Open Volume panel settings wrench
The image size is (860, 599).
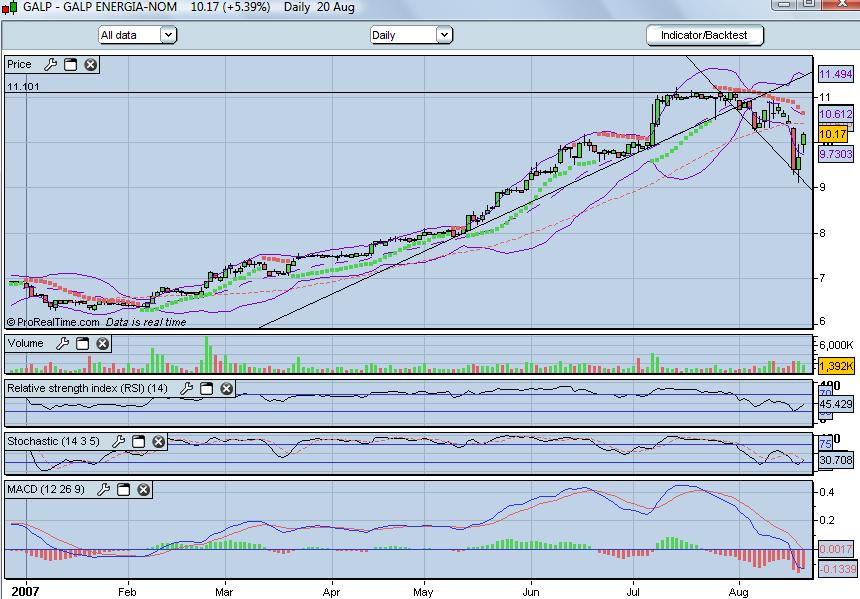coord(63,343)
